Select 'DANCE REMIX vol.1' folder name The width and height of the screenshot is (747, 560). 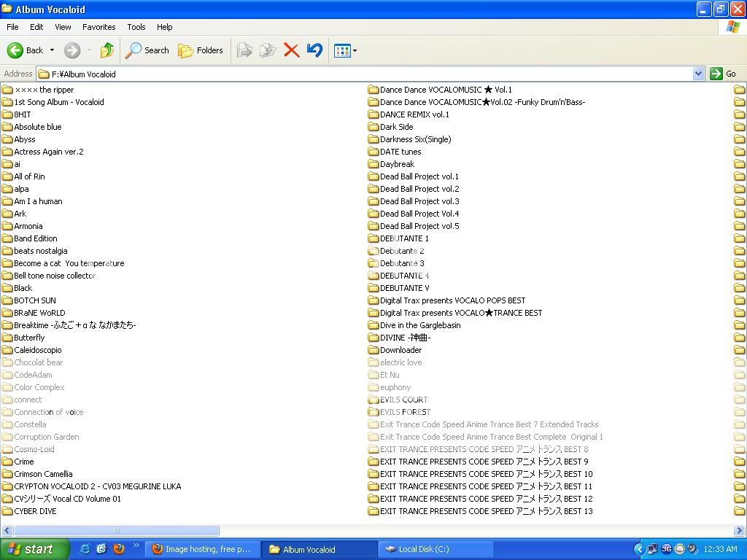414,114
